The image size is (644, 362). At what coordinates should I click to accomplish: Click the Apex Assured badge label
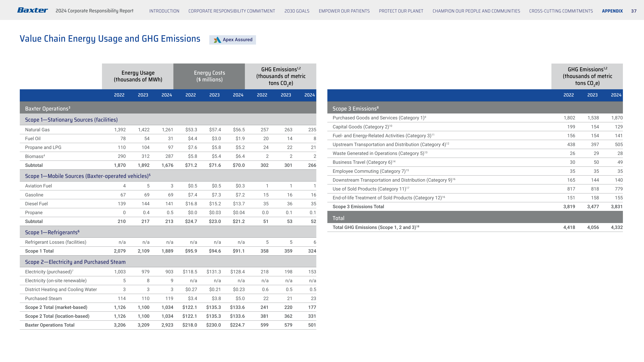pos(237,39)
